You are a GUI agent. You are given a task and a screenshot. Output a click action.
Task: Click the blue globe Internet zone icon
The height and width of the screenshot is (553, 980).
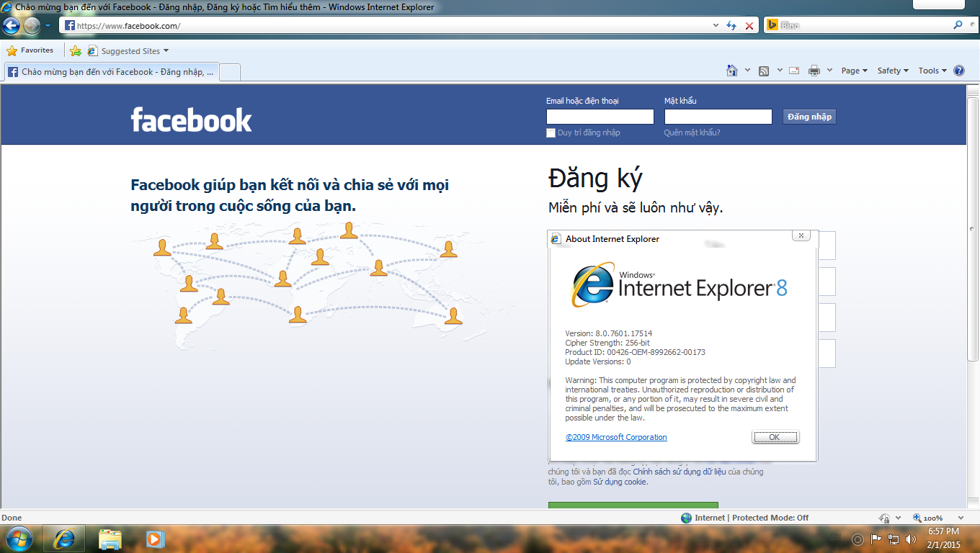coord(686,518)
